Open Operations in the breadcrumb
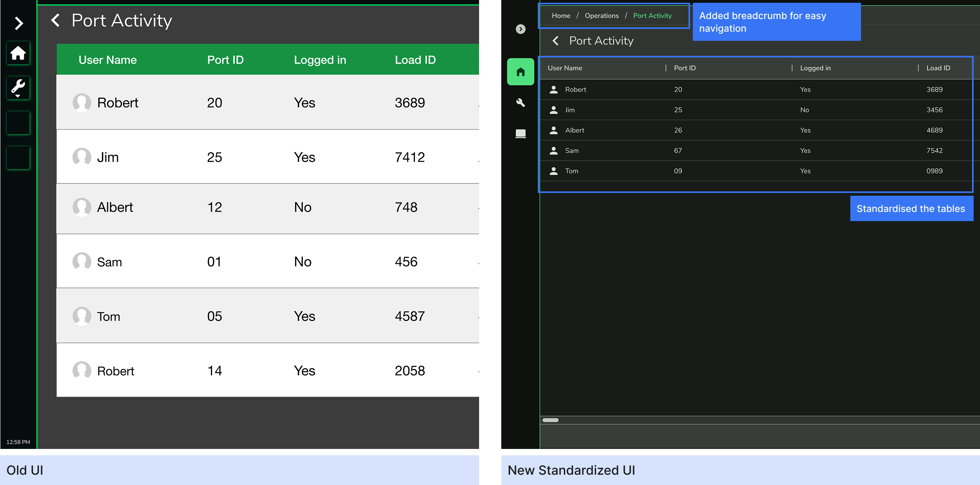This screenshot has height=485, width=980. pyautogui.click(x=601, y=16)
